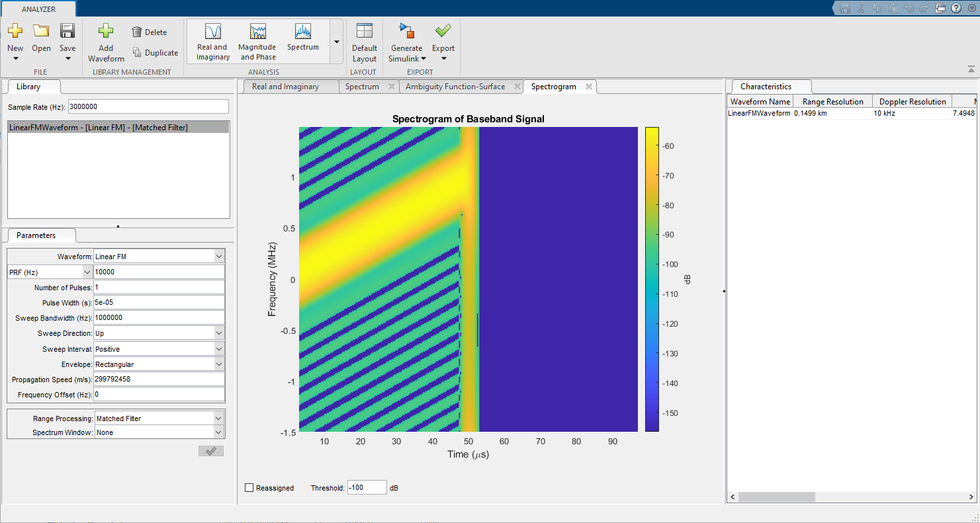Show the Magnitude and Phase plot
Image resolution: width=980 pixels, height=523 pixels.
257,42
